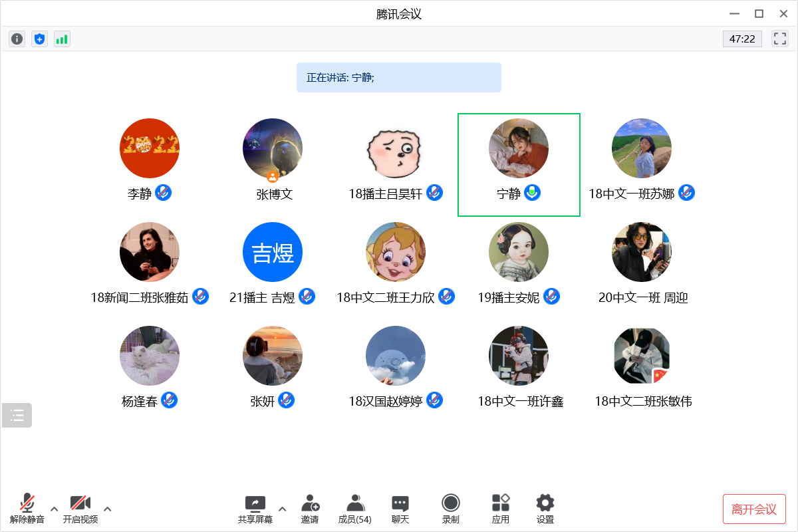The image size is (798, 532).
Task: Click the blue security shield icon
Action: [39, 39]
